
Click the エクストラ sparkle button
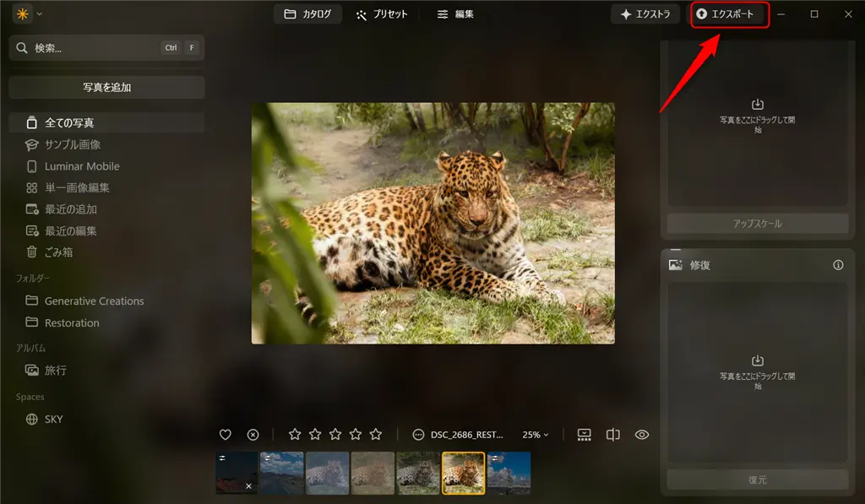[645, 14]
